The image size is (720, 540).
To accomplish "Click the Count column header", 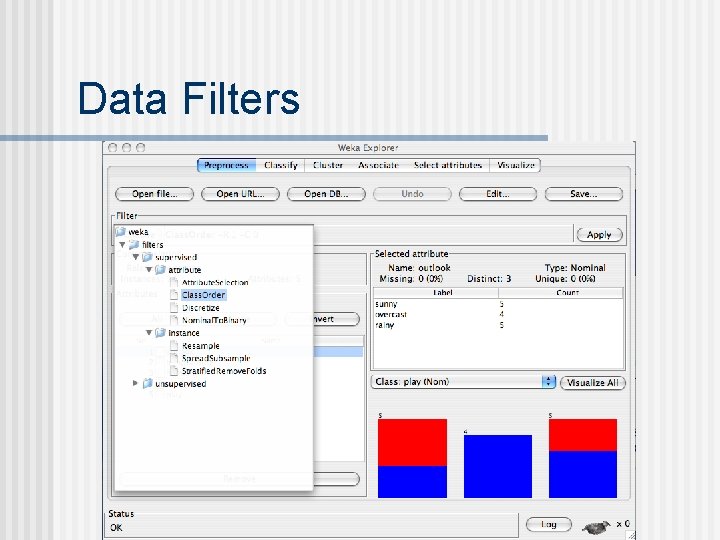I will 561,293.
